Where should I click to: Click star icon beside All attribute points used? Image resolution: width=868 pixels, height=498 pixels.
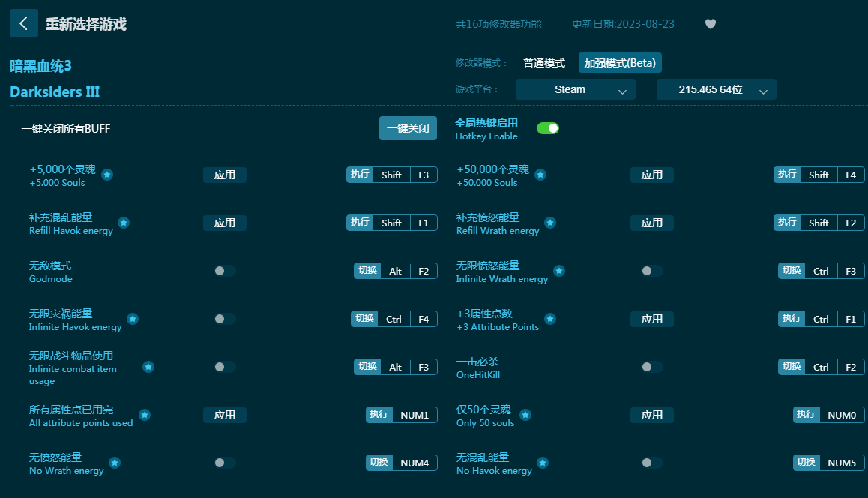145,415
